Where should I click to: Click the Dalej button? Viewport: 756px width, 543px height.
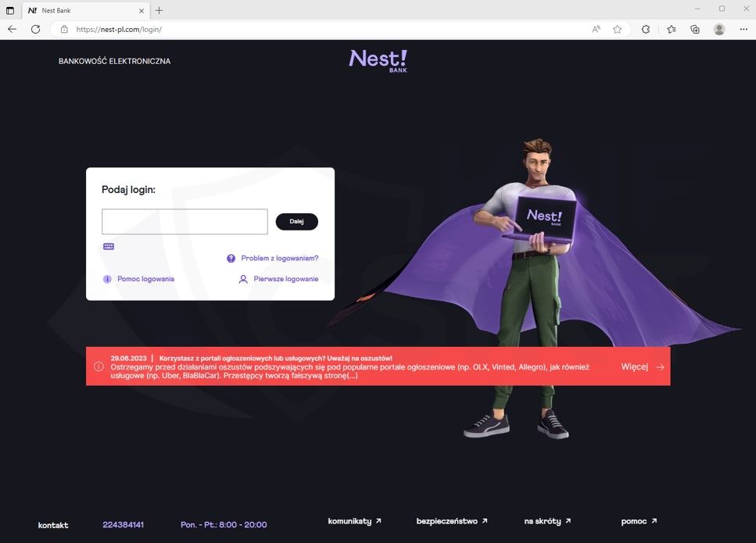(x=296, y=222)
